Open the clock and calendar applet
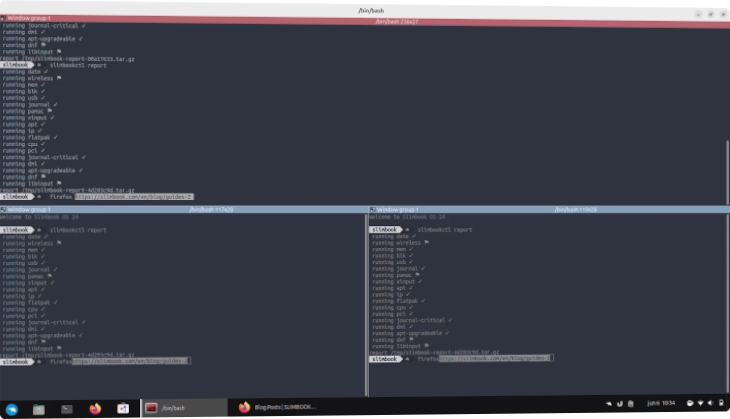 click(661, 403)
